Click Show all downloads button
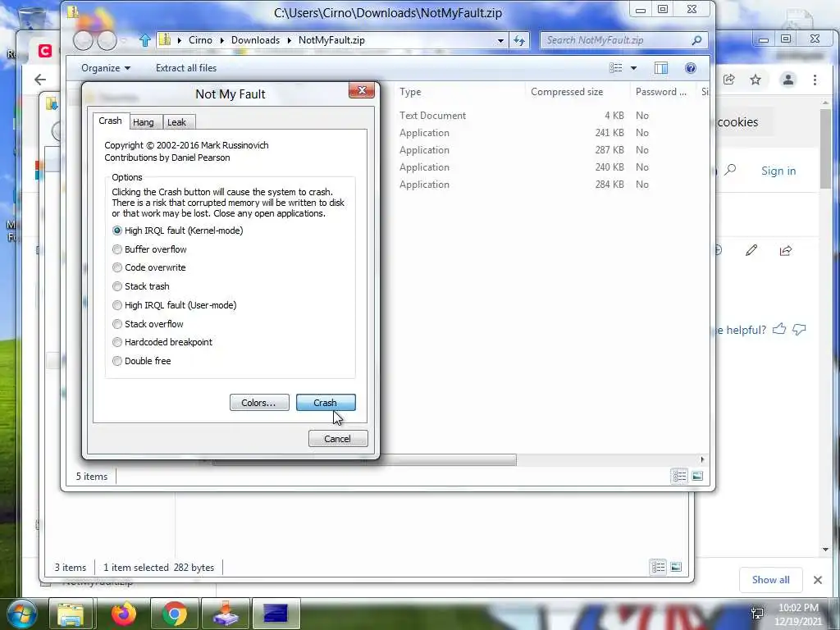Screen dimensions: 840x630 (771, 580)
